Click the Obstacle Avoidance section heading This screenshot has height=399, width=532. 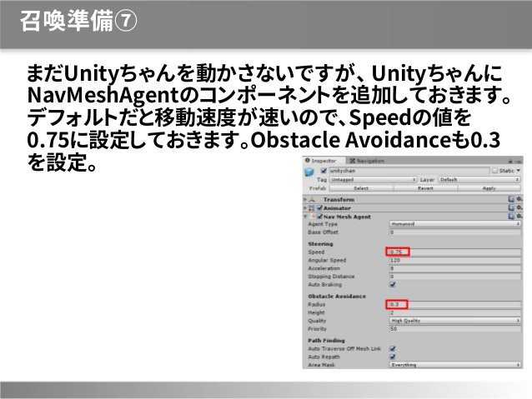click(x=337, y=297)
